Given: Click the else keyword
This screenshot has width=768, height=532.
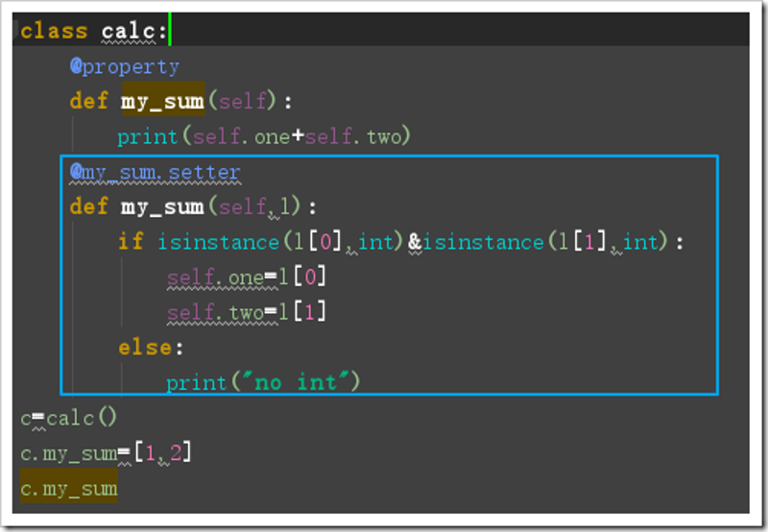Looking at the screenshot, I should (145, 348).
